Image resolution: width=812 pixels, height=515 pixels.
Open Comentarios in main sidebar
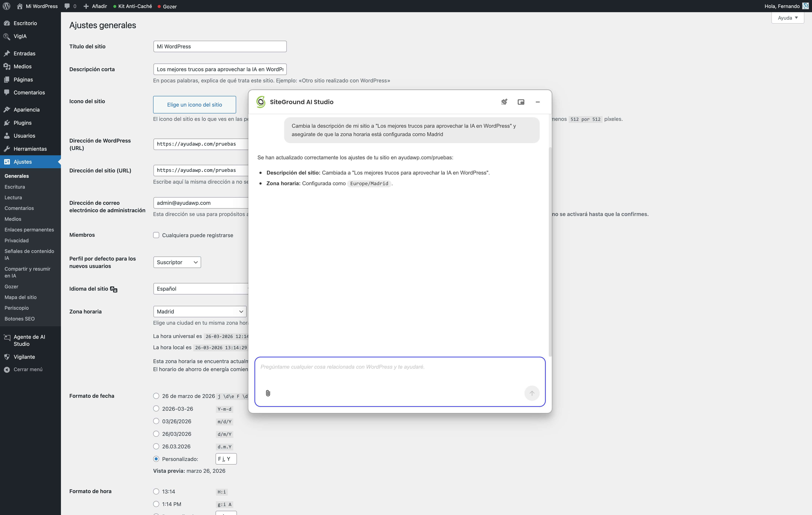coord(30,92)
